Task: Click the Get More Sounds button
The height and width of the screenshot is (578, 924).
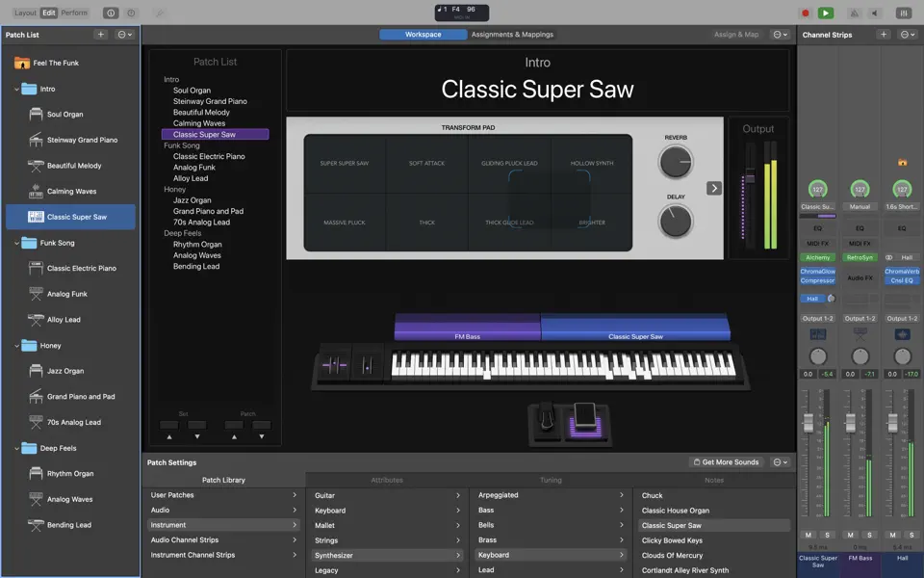Action: 728,462
